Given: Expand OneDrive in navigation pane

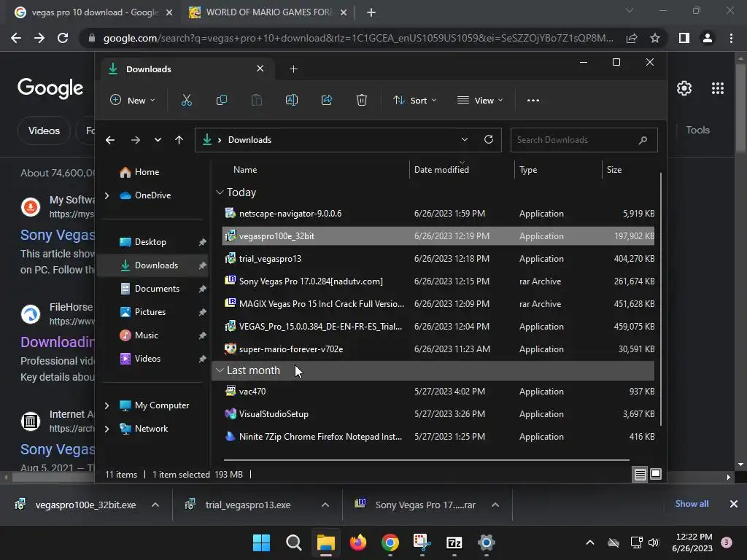Looking at the screenshot, I should click(x=107, y=195).
